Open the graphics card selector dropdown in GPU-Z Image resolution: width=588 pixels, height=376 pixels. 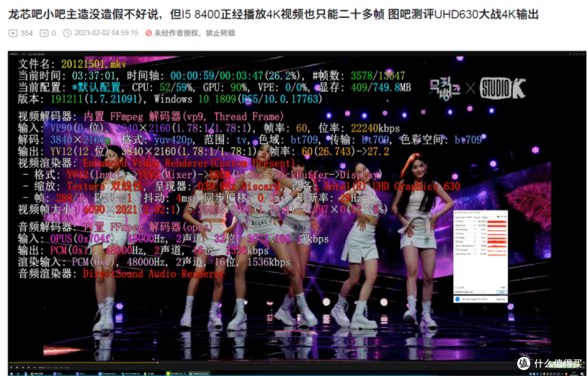pyautogui.click(x=469, y=292)
